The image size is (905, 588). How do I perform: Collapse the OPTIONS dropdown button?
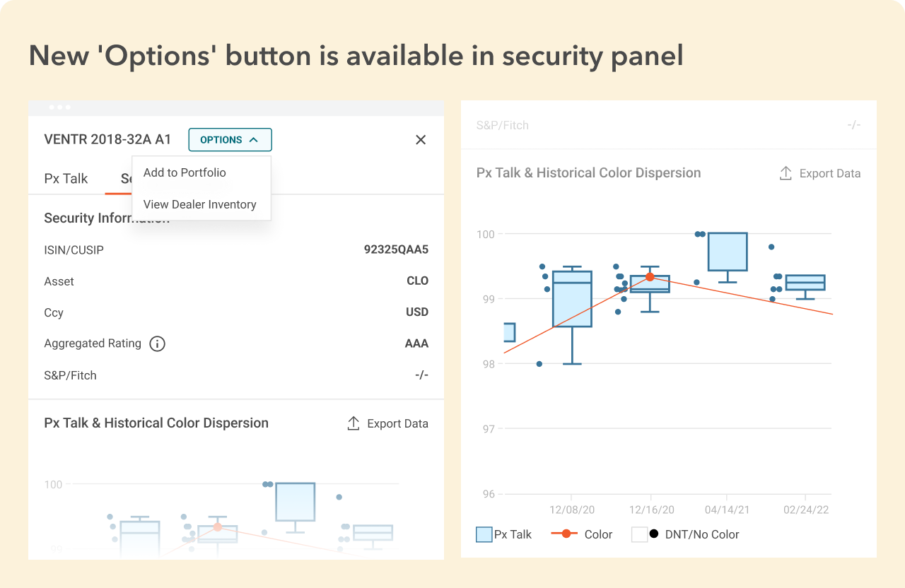pos(230,140)
